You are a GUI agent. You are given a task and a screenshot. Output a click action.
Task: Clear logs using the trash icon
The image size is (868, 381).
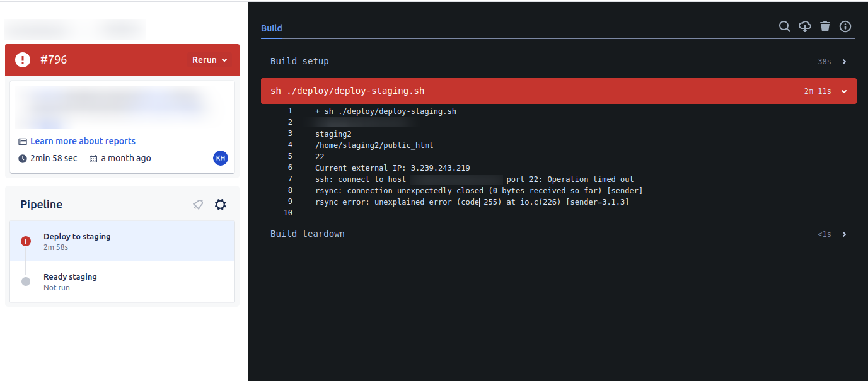pyautogui.click(x=825, y=26)
